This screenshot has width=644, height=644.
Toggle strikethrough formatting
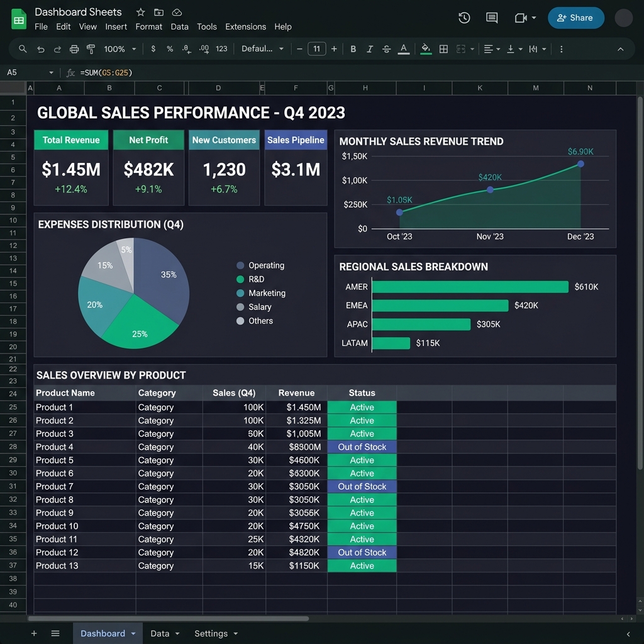(x=387, y=49)
